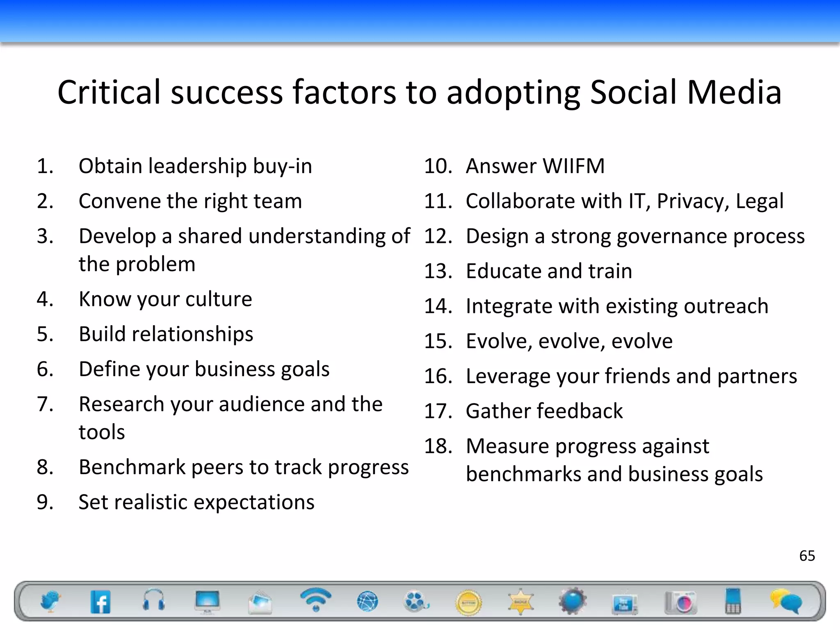Select 'Educate and train' item
The width and height of the screenshot is (840, 630).
[549, 272]
